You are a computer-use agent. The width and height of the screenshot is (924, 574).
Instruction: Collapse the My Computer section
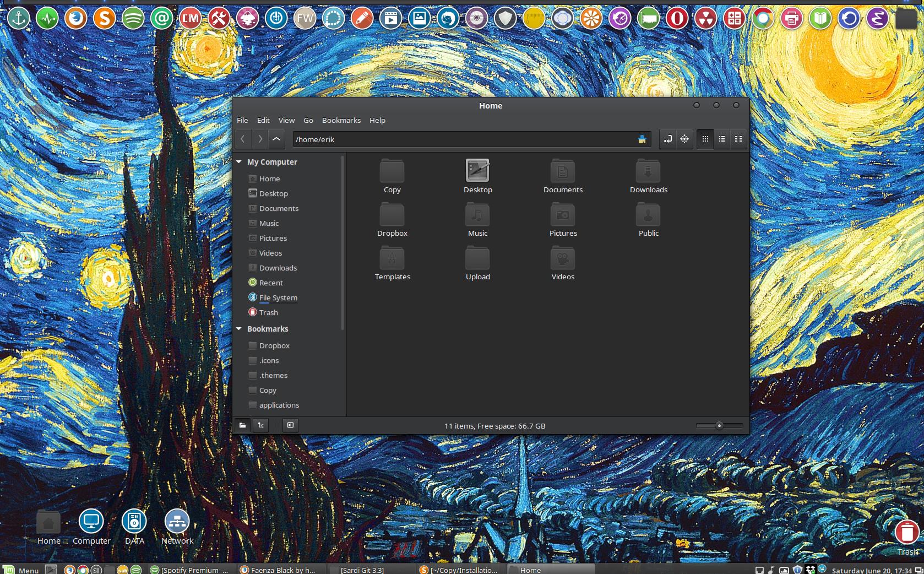click(239, 162)
